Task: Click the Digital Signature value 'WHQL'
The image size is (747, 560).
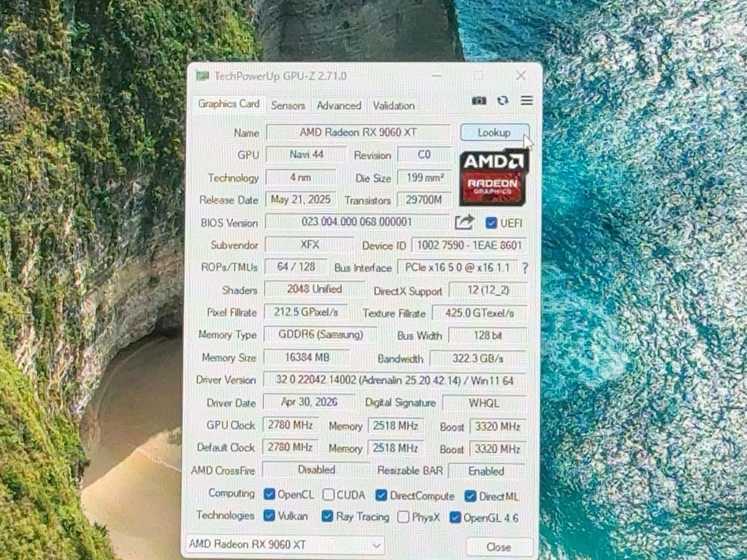Action: [484, 403]
